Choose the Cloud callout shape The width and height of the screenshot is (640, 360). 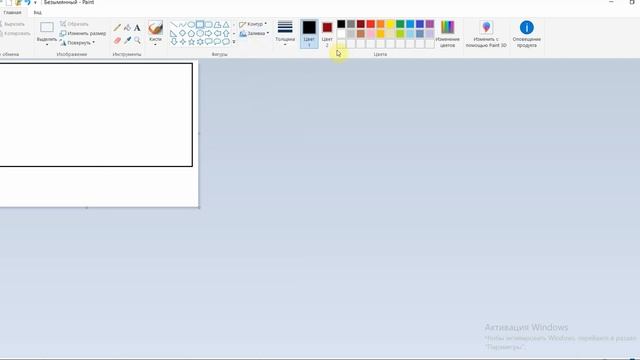pos(226,42)
